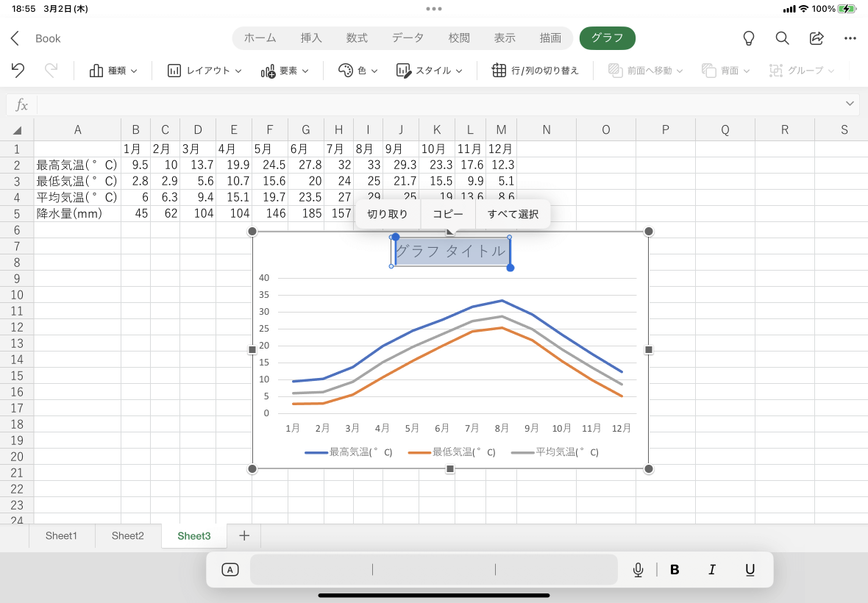Choose すべて選択 in the popup menu

coord(513,214)
